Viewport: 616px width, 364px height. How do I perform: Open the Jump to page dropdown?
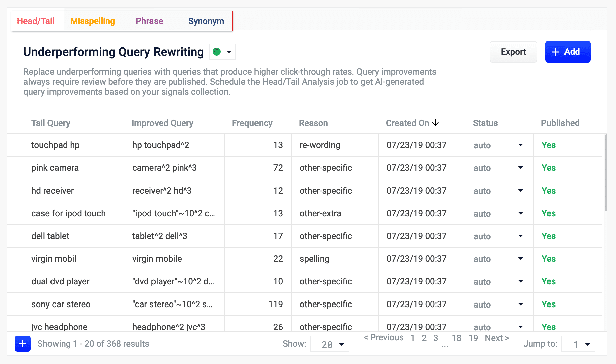pyautogui.click(x=578, y=344)
